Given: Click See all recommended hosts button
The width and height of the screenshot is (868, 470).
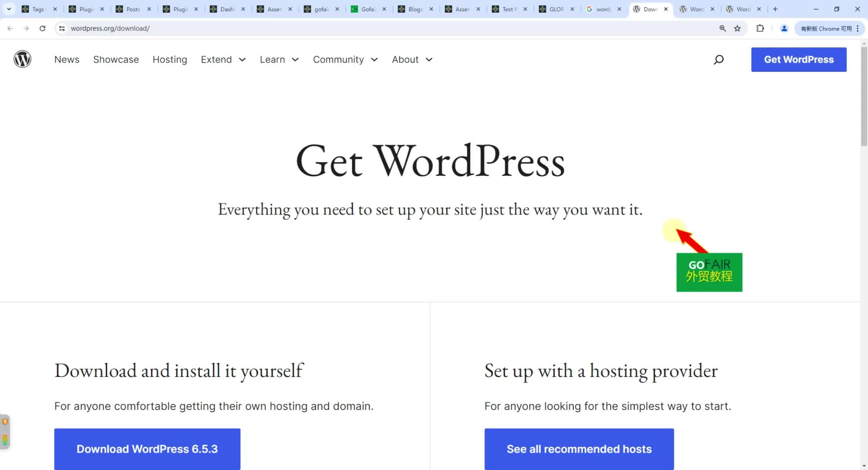Looking at the screenshot, I should pyautogui.click(x=579, y=449).
